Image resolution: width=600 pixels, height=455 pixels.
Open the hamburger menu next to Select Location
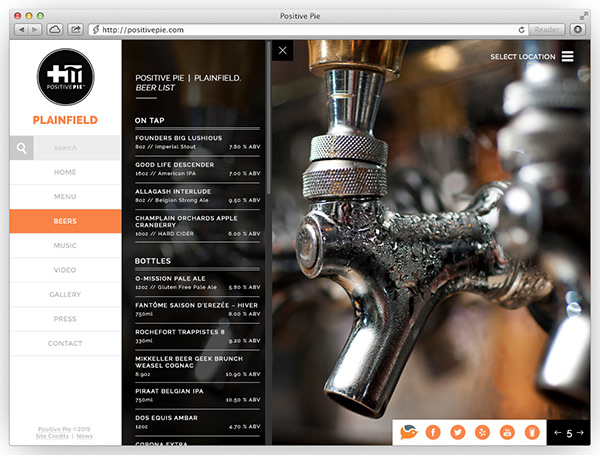pos(567,56)
